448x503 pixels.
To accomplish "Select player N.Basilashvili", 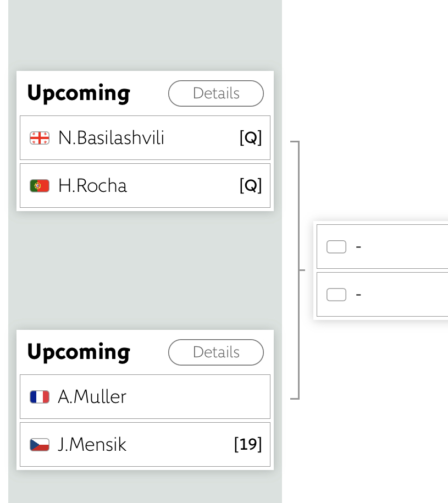I will (x=111, y=138).
